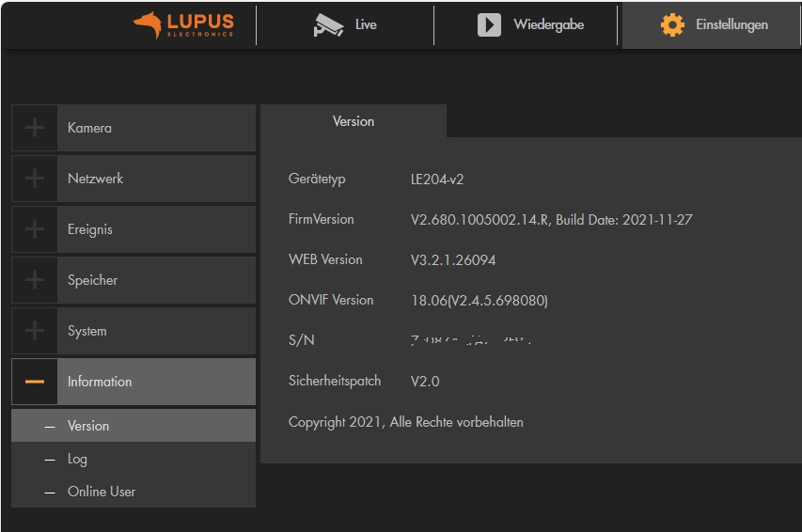Viewport: 802px width, 532px height.
Task: Click the Lupus Electronics fox logo
Action: 148,25
